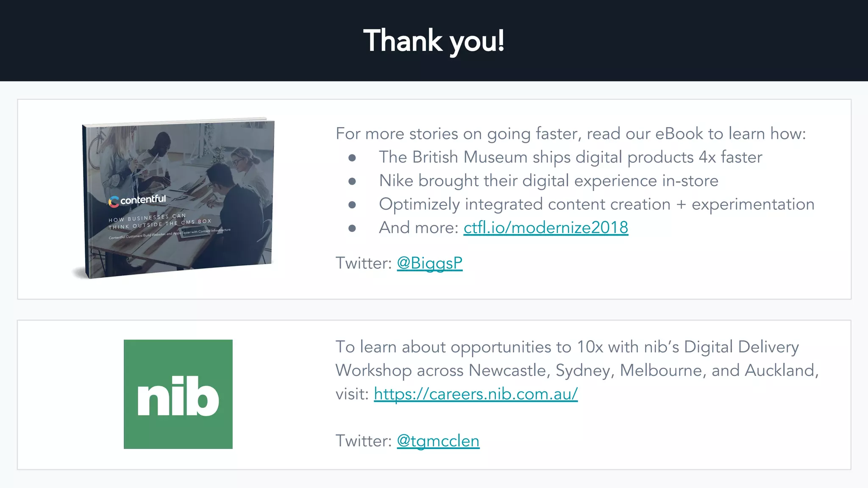Visit the careers.nib.com.au link

click(x=476, y=394)
